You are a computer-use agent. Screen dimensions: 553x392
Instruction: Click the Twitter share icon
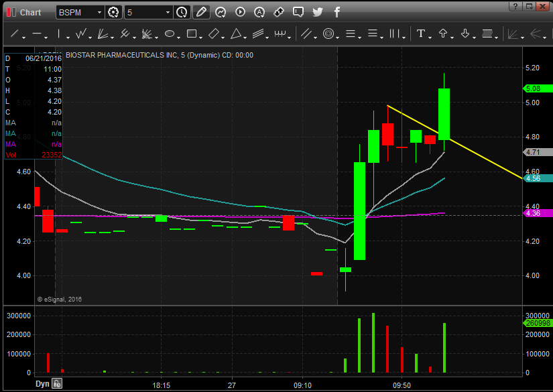coord(318,12)
